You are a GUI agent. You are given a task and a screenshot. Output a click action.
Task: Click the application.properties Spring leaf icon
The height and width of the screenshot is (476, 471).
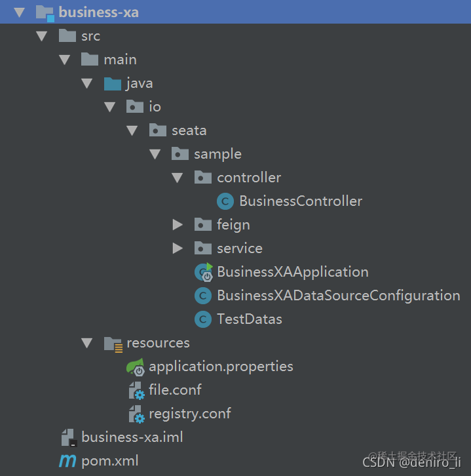[x=136, y=367]
